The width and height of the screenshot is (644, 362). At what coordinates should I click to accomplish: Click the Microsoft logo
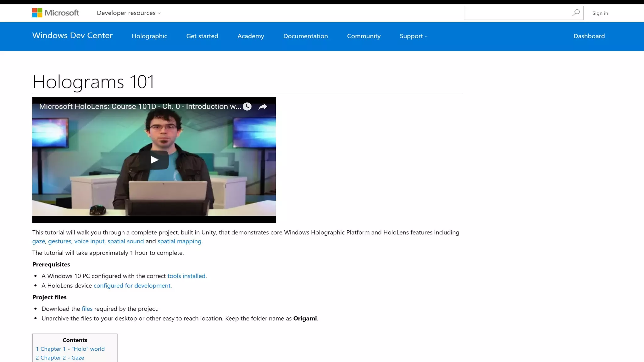(56, 13)
